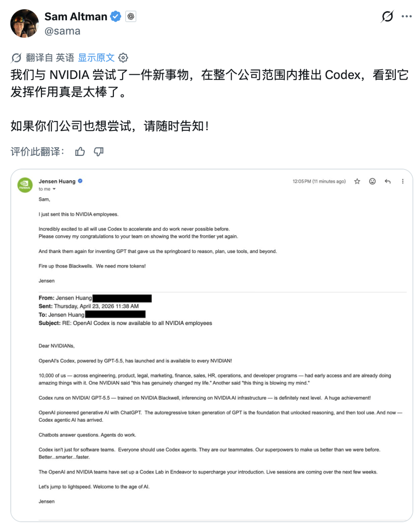Click the verified badge next to Jensen Huang
This screenshot has width=420, height=531.
pos(80,181)
